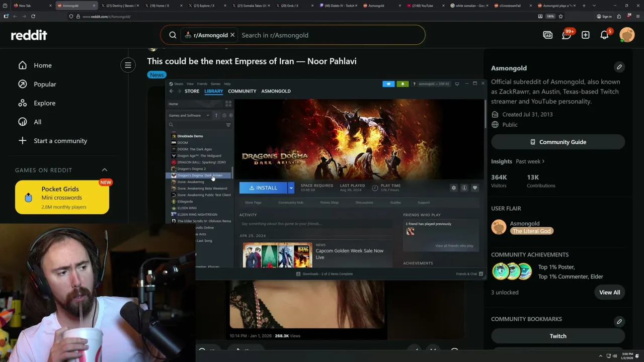The width and height of the screenshot is (644, 362).
Task: Open the Install button dropdown arrow
Action: pos(291,188)
